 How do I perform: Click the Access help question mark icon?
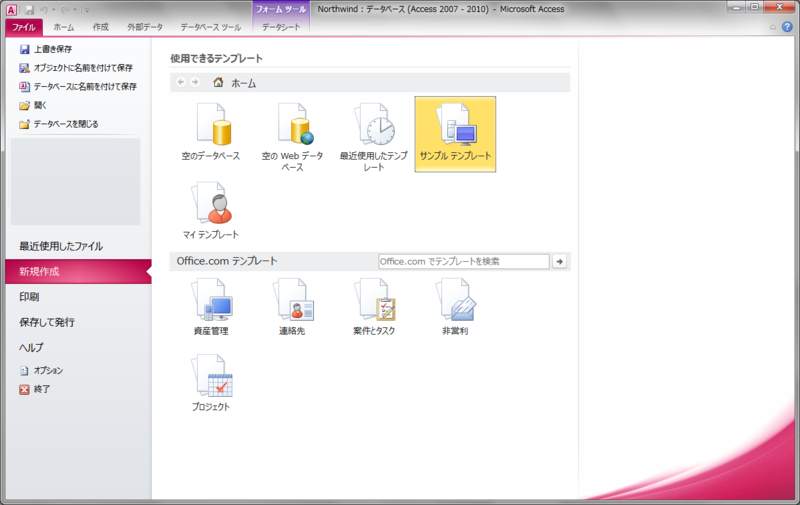point(787,27)
